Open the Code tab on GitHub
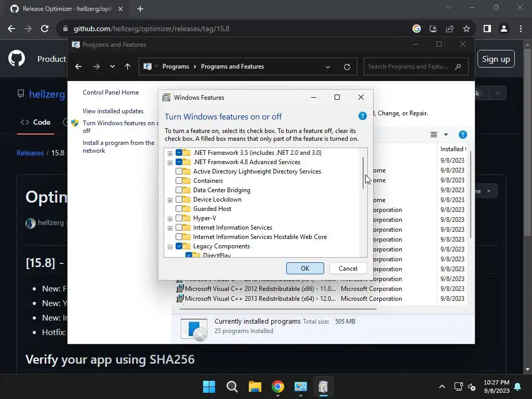The image size is (532, 399). 36,122
